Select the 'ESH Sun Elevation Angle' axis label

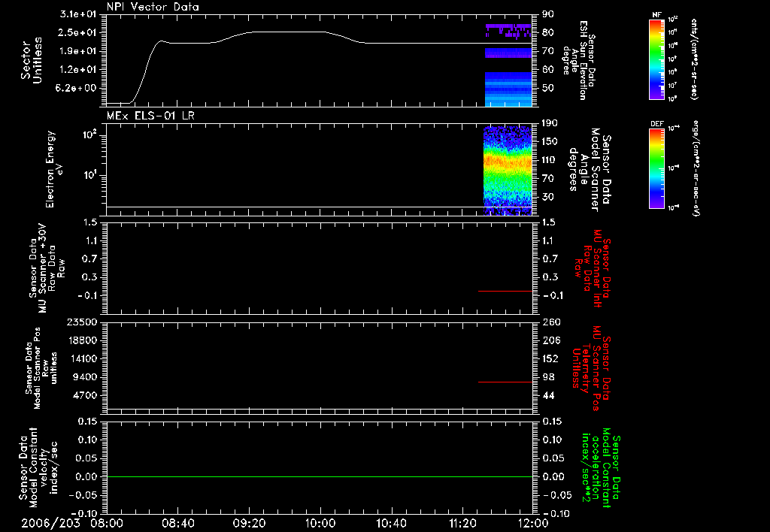point(577,60)
